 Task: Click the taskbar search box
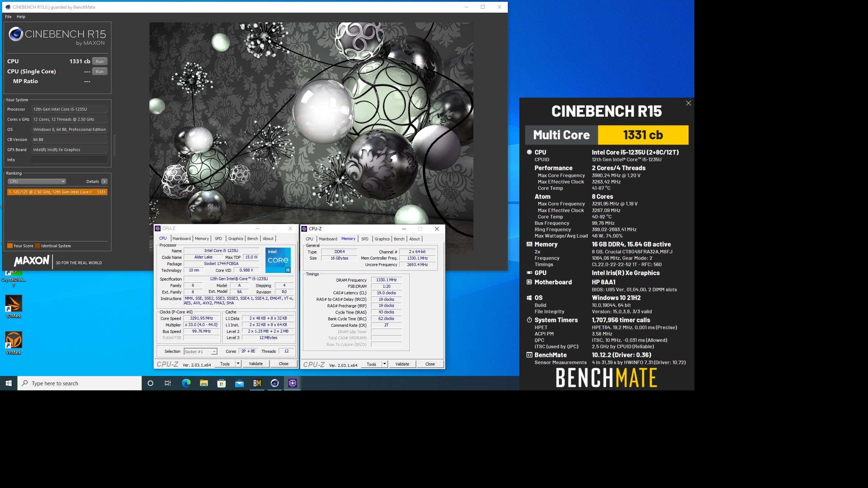pyautogui.click(x=80, y=383)
